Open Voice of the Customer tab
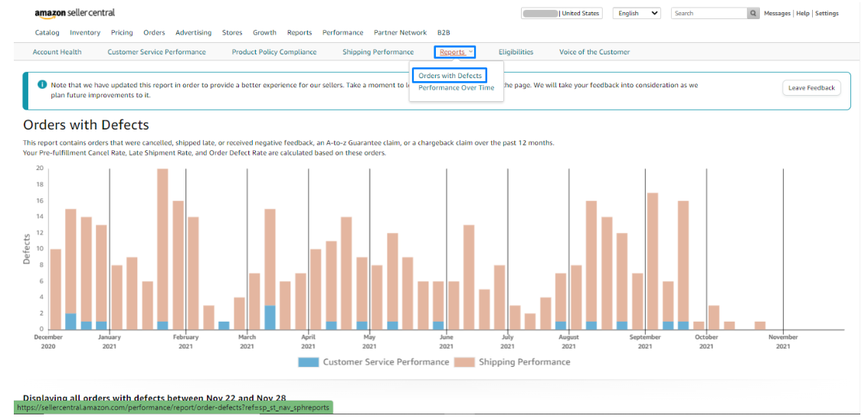This screenshot has height=419, width=868. [594, 52]
